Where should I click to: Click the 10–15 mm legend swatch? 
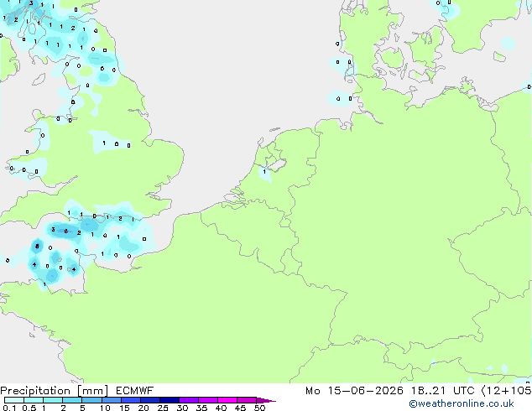coord(111,400)
